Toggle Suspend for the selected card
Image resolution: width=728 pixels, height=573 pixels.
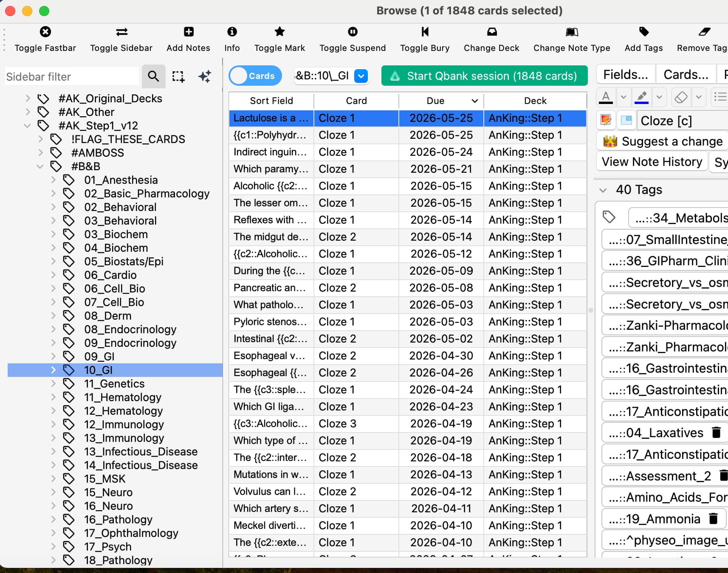click(353, 32)
